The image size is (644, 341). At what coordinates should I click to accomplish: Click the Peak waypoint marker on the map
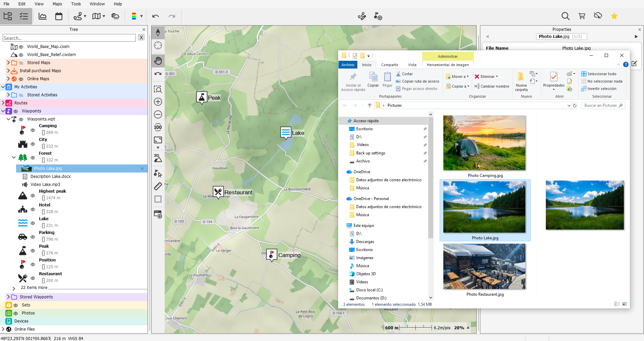(202, 98)
